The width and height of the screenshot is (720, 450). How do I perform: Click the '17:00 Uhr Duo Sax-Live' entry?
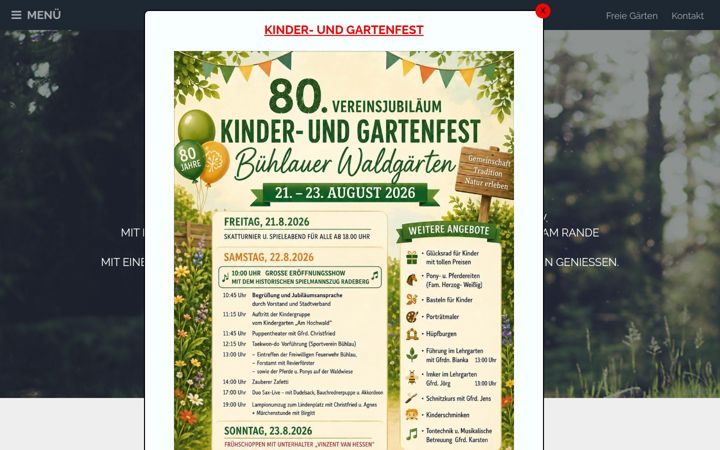pos(303,393)
